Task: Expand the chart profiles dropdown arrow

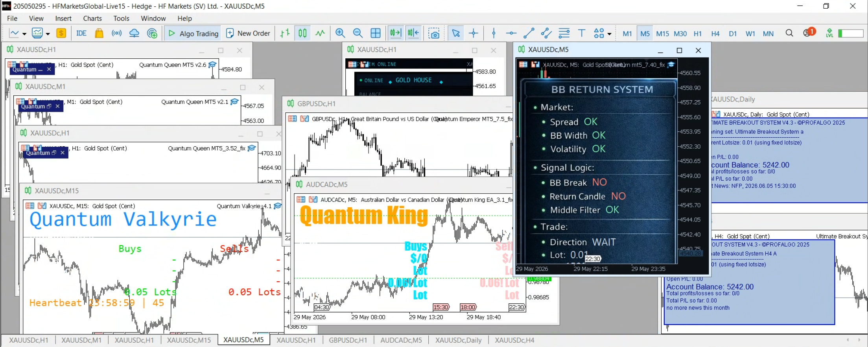Action: (48, 34)
